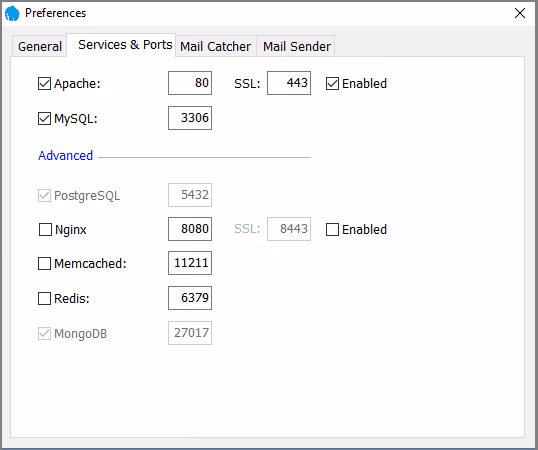This screenshot has height=450, width=538.
Task: Close the Preferences window
Action: coord(520,13)
